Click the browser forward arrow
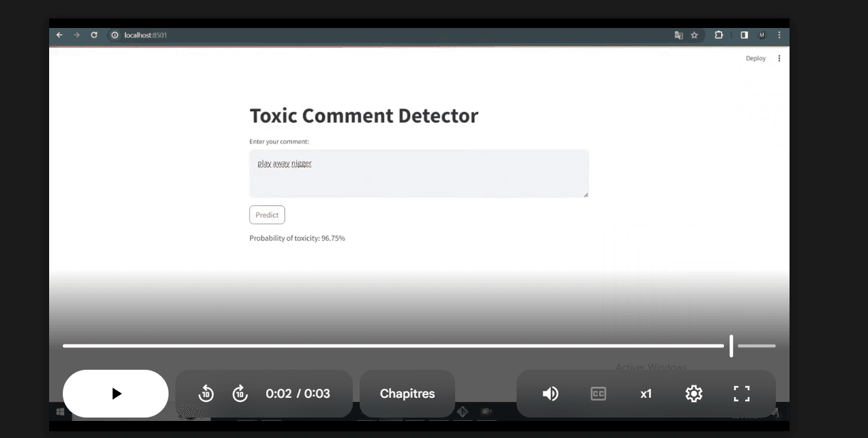The height and width of the screenshot is (438, 868). click(76, 35)
